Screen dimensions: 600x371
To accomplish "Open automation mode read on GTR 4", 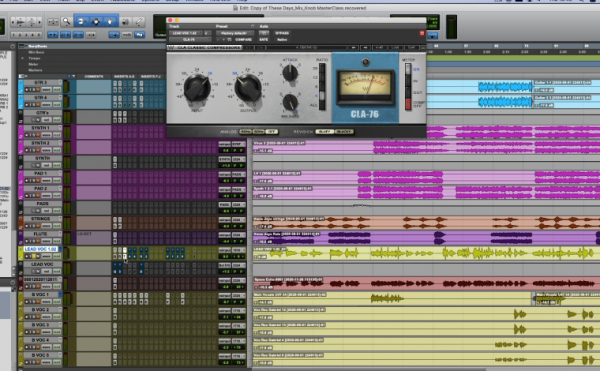I will [x=57, y=104].
